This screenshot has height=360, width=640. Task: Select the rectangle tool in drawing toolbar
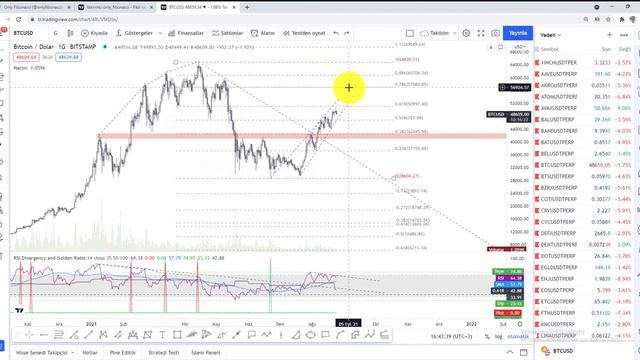pos(177,335)
